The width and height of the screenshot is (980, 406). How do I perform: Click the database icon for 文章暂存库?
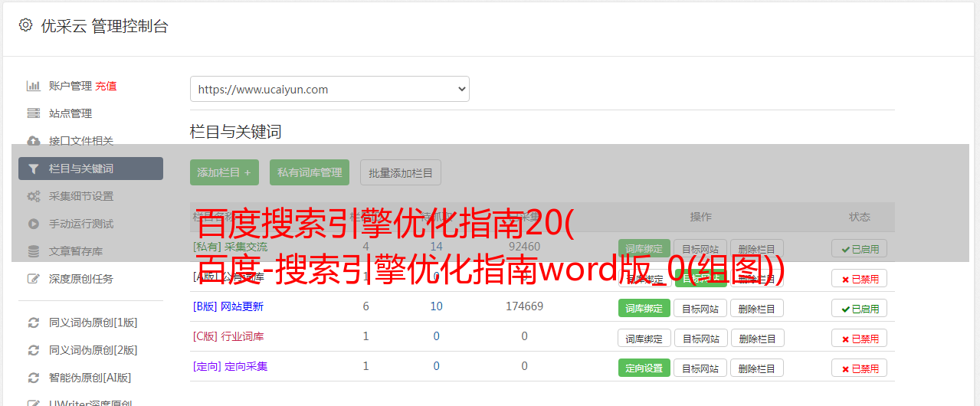click(33, 251)
